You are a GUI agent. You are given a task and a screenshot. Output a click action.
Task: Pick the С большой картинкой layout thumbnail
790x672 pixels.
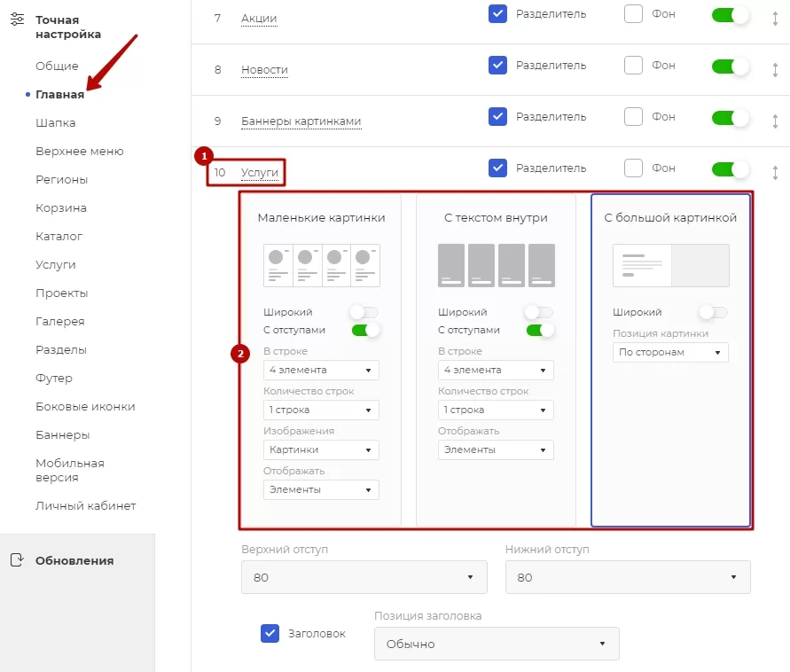[670, 265]
